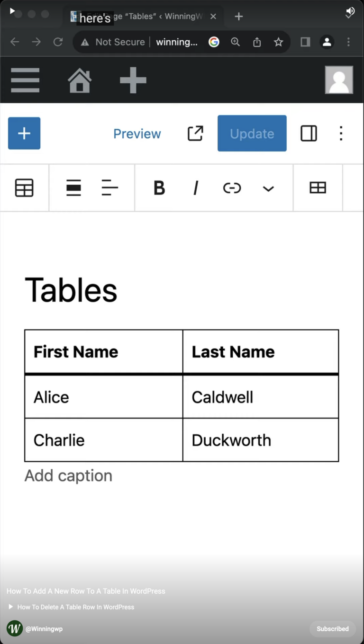The height and width of the screenshot is (644, 364).
Task: Expand the more formatting options chevron
Action: [x=268, y=189]
